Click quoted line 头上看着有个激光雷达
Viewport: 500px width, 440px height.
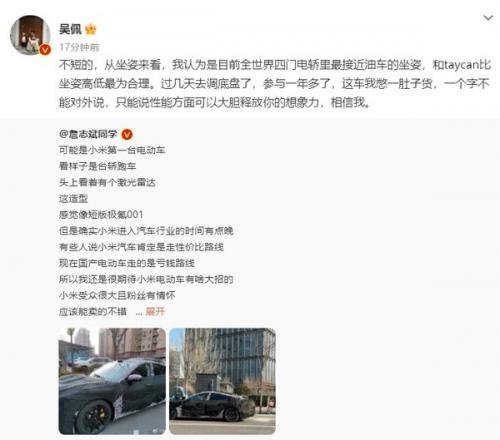point(107,182)
